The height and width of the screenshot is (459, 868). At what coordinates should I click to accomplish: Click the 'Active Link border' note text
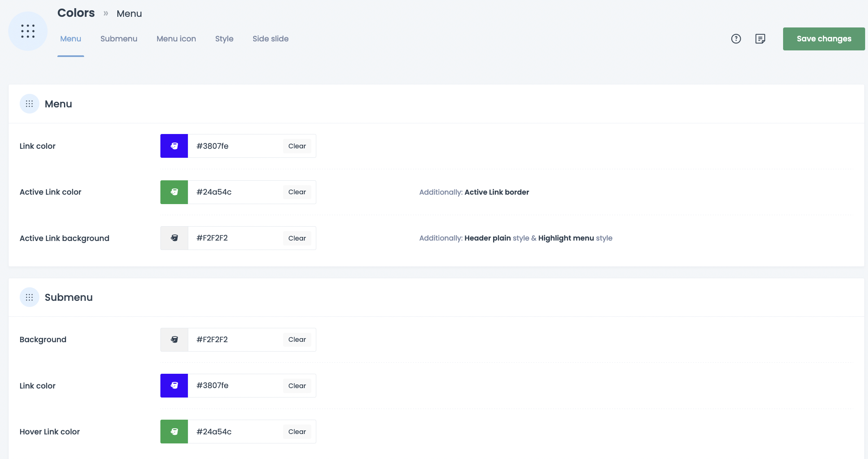(496, 192)
